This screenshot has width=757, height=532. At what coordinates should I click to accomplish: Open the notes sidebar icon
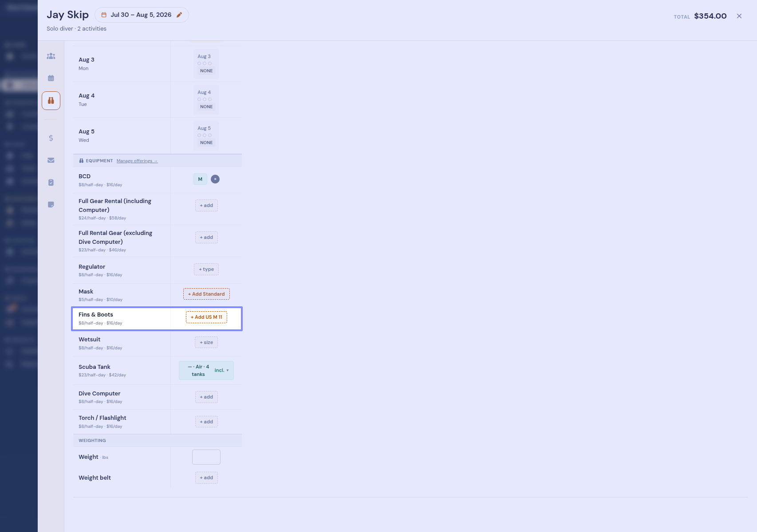[51, 204]
